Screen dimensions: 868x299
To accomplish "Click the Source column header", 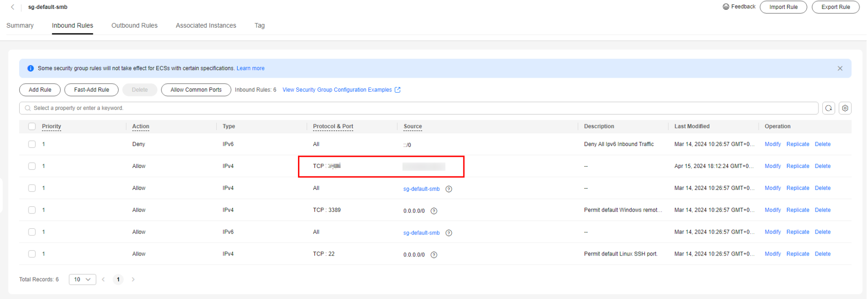I will (413, 126).
